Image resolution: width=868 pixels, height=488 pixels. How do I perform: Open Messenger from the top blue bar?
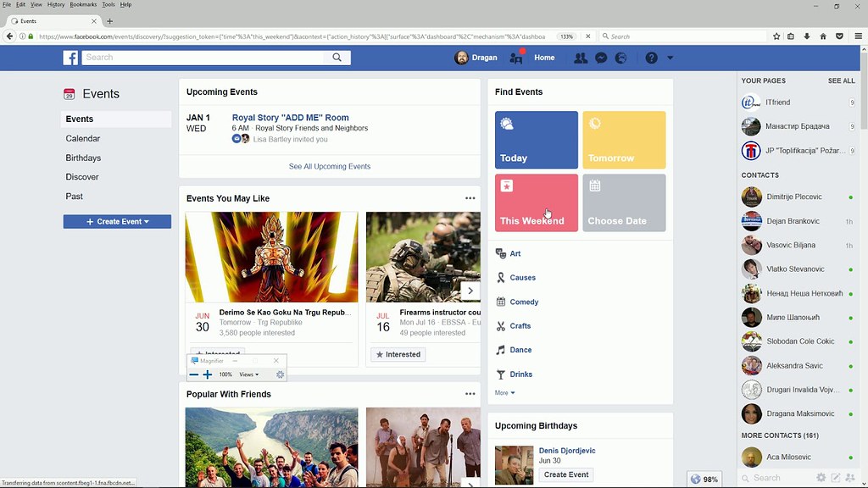(x=600, y=57)
